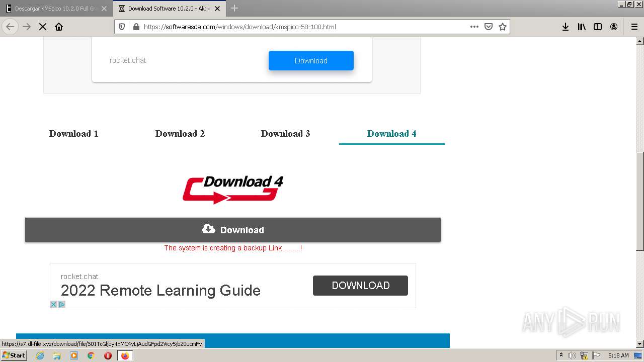
Task: Show hidden system tray icons
Action: 561,355
